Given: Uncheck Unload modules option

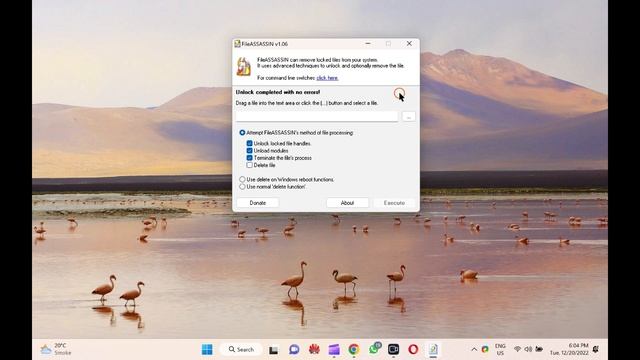Looking at the screenshot, I should click(249, 151).
